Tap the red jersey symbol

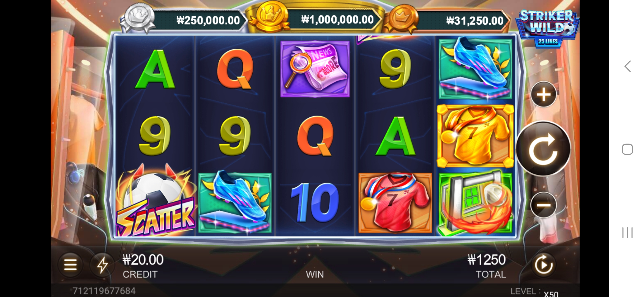tap(395, 203)
